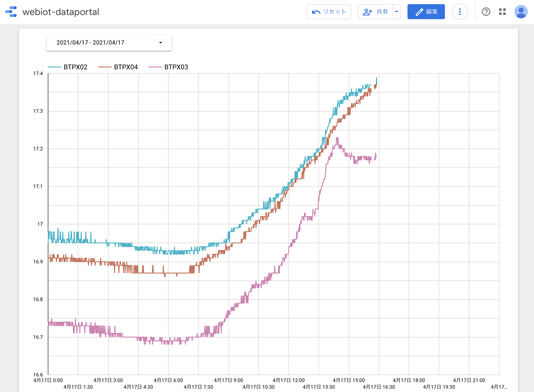The height and width of the screenshot is (392, 534).
Task: Open the Google apps grid icon
Action: coord(502,12)
